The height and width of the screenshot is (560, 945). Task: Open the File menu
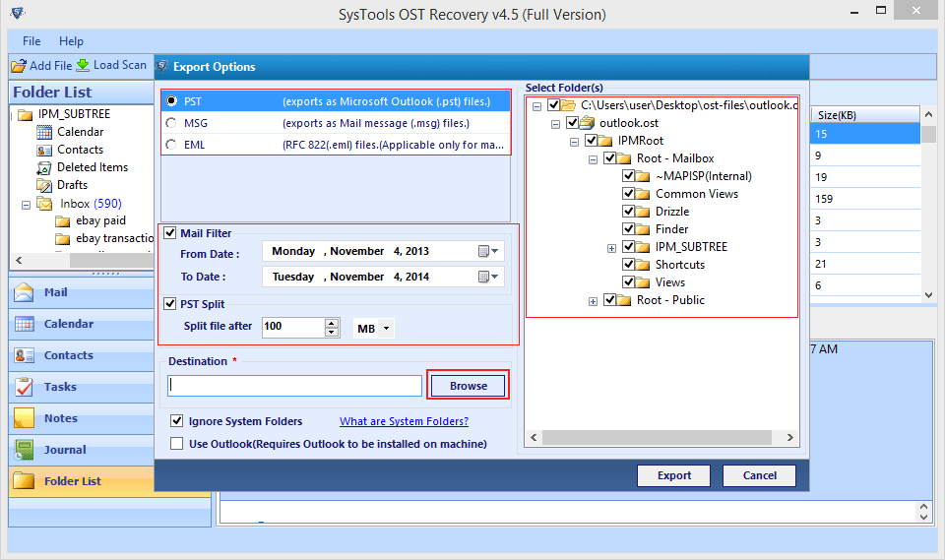click(31, 41)
